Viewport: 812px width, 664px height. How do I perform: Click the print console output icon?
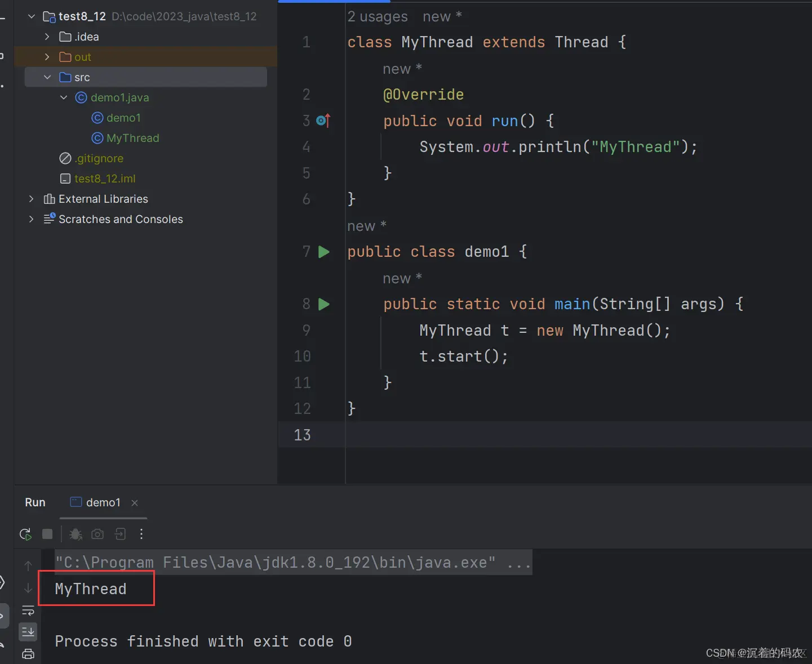[28, 654]
